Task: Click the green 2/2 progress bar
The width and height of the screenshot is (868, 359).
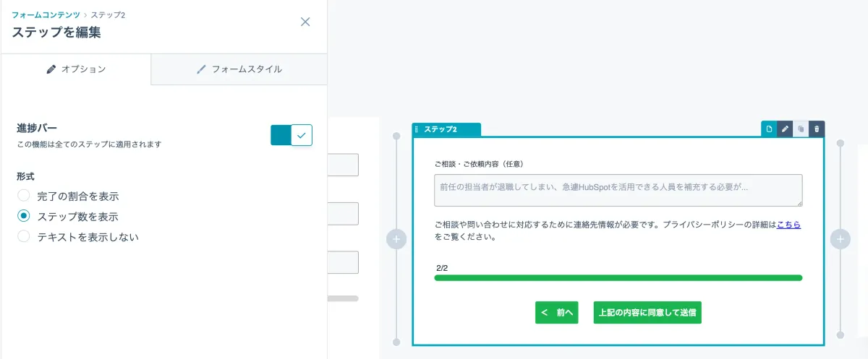Action: point(618,277)
